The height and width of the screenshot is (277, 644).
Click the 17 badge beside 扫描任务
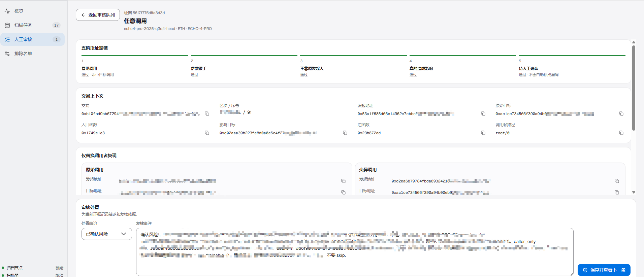(x=56, y=25)
